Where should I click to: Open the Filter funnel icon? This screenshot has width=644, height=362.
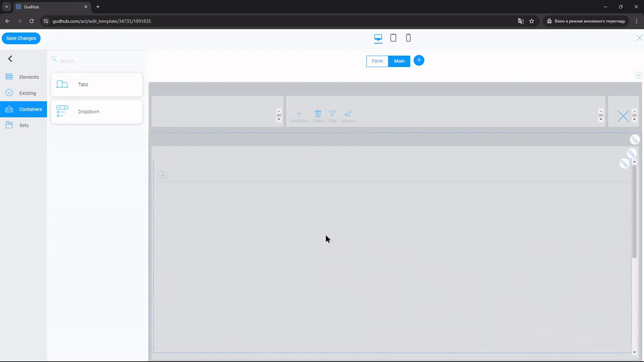[x=332, y=114]
